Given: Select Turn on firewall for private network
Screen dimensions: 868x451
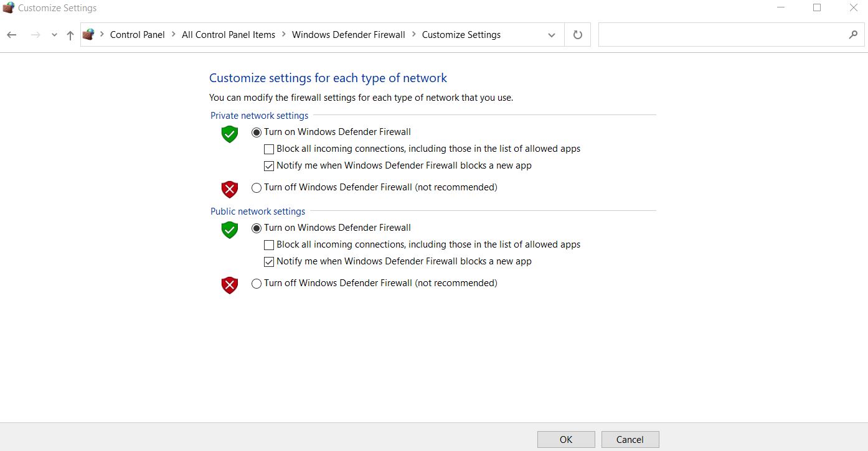Looking at the screenshot, I should [x=257, y=133].
